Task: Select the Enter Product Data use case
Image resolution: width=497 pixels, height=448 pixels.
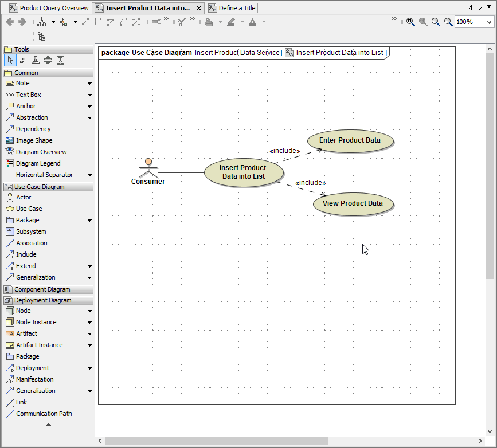Action: 350,140
